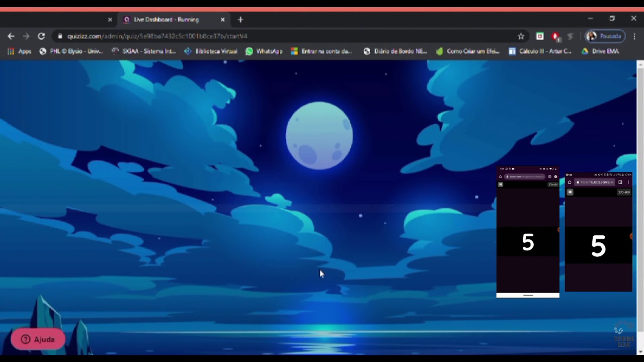Open tab switcher on the left phone browser
The width and height of the screenshot is (644, 362).
[x=549, y=176]
